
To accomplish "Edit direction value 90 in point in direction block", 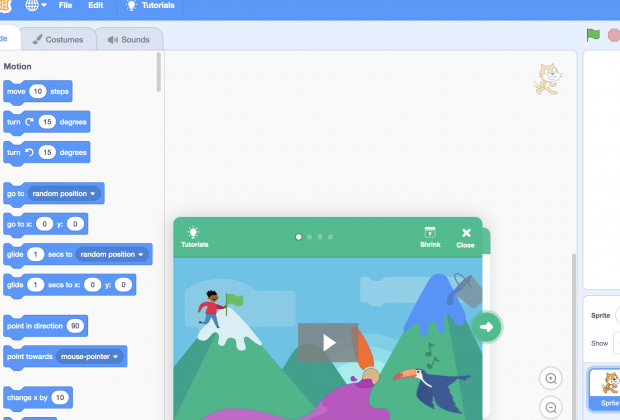I will [x=75, y=326].
